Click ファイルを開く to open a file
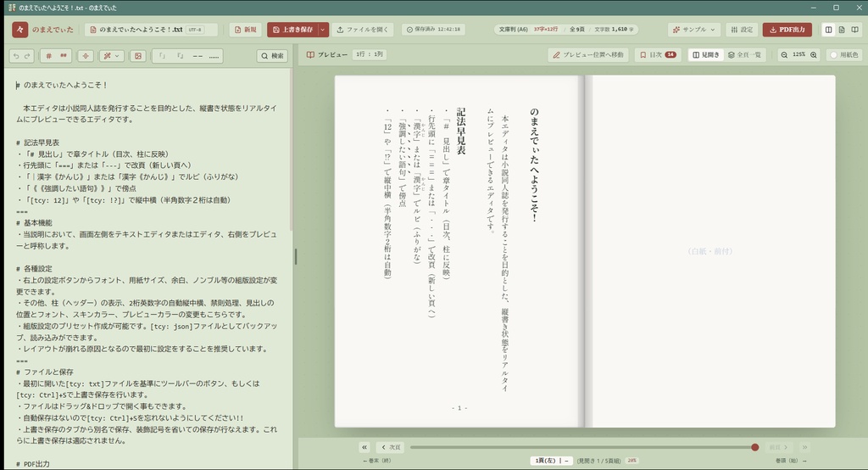 coord(362,30)
